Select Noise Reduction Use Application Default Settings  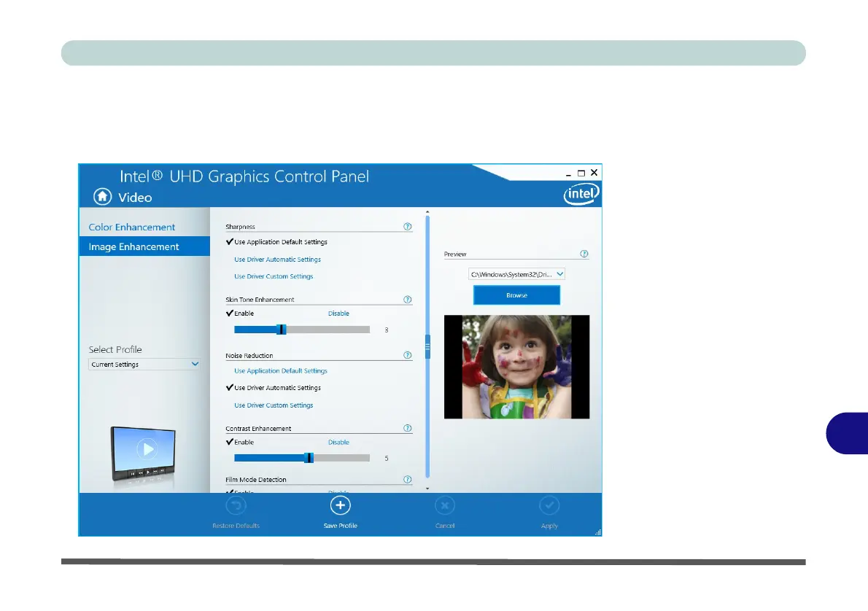click(281, 371)
